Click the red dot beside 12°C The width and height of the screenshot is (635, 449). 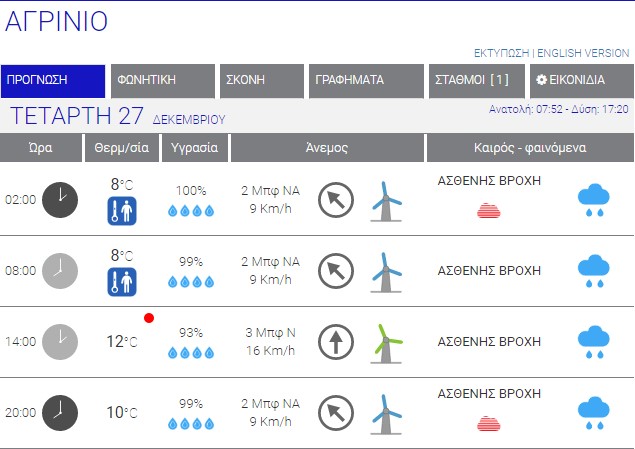149,318
